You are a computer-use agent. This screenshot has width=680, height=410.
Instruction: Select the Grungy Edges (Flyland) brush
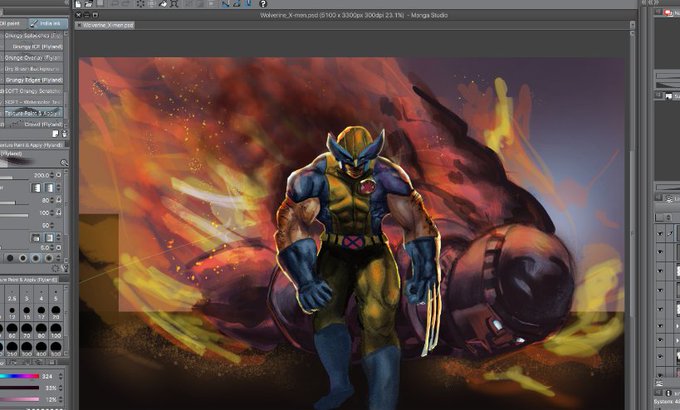34,80
